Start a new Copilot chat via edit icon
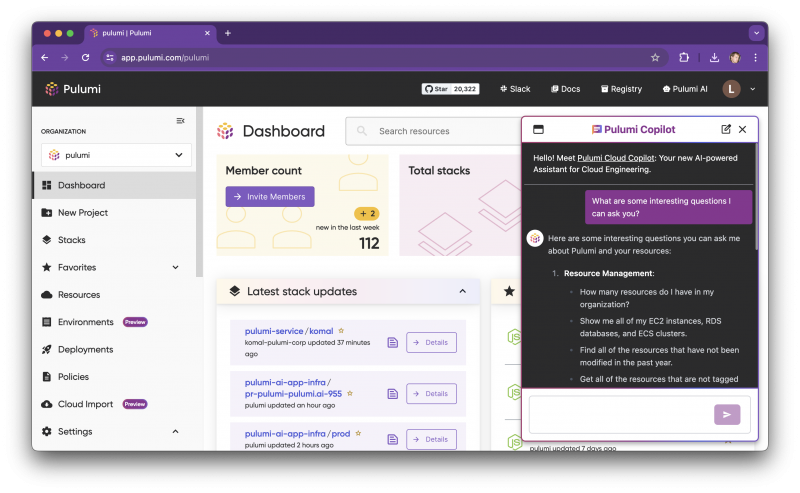This screenshot has height=493, width=800. [x=726, y=130]
